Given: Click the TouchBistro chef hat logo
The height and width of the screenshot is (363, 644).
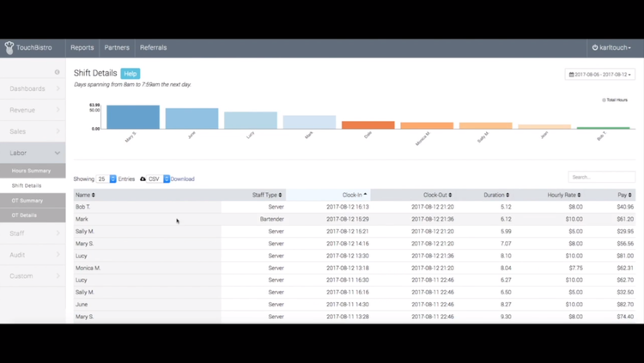Looking at the screenshot, I should [x=9, y=48].
